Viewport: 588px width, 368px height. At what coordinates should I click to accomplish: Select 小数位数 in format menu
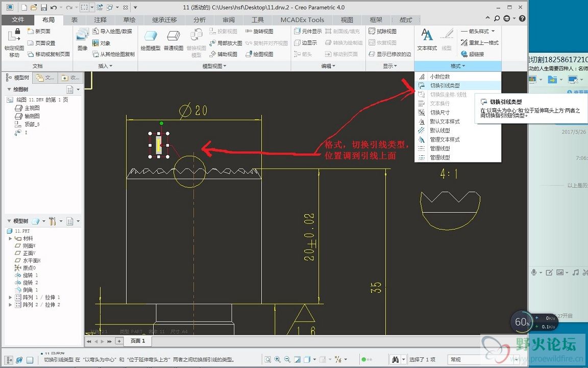coord(457,77)
